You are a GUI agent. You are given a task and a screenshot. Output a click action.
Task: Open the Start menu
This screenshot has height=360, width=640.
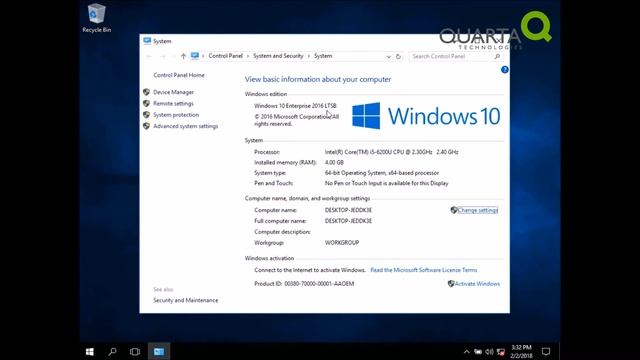[x=90, y=351]
